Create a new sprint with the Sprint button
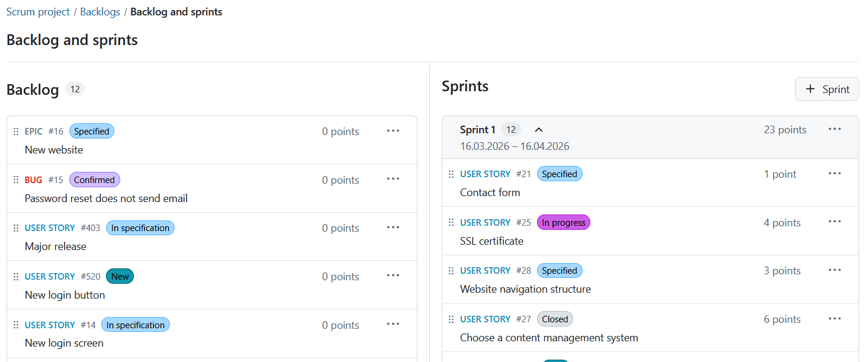Image resolution: width=868 pixels, height=362 pixels. pyautogui.click(x=827, y=89)
